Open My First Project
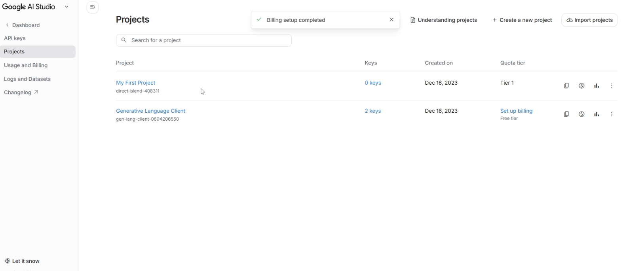Viewport: 644px width, 271px height. (136, 83)
